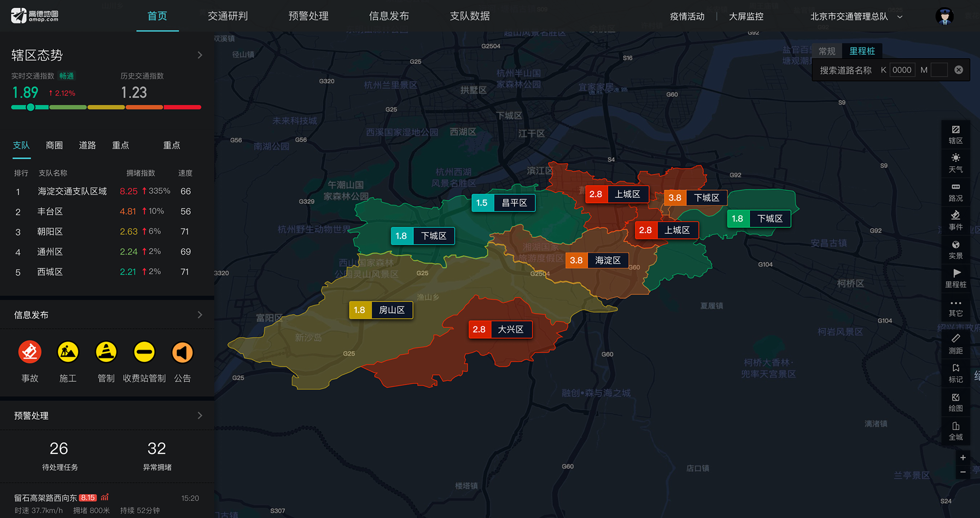980x518 pixels.
Task: Go to 交通研判 top menu
Action: [227, 16]
